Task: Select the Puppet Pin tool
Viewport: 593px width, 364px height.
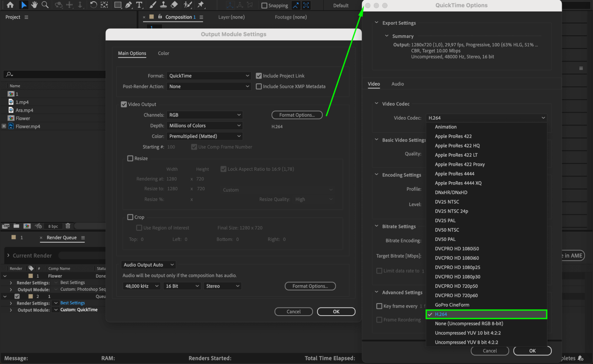Action: click(x=201, y=5)
